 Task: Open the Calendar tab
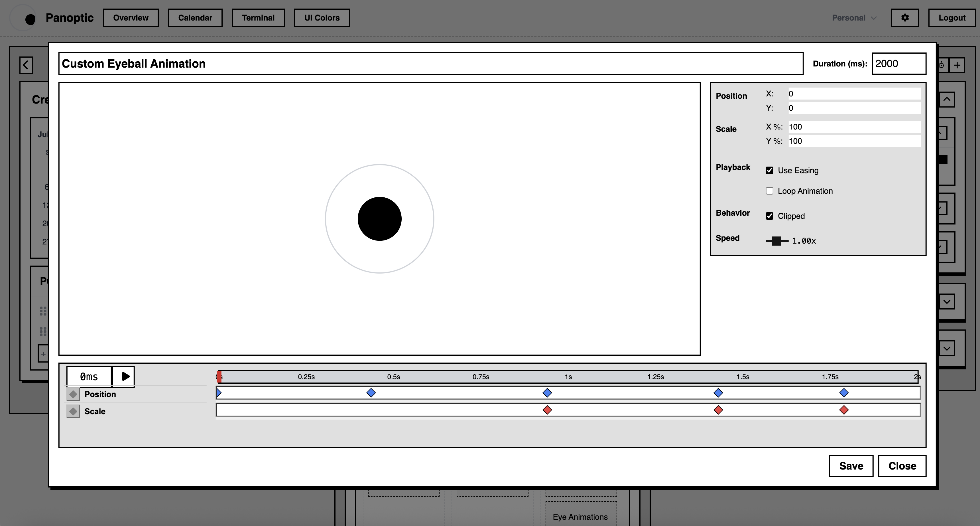coord(195,18)
